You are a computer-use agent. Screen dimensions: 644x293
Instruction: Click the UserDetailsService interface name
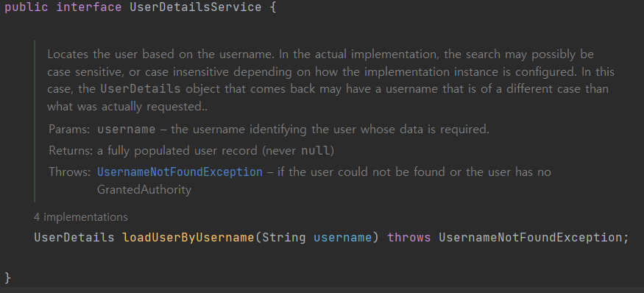[x=196, y=7]
